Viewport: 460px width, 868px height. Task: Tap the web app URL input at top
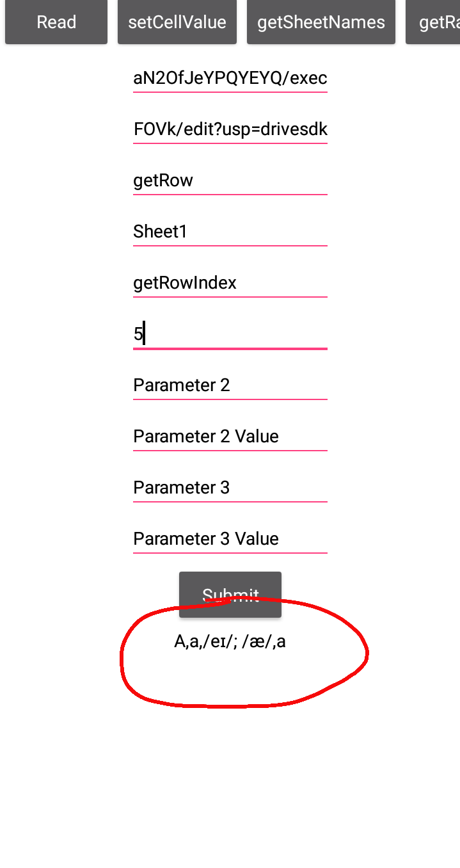(x=230, y=78)
